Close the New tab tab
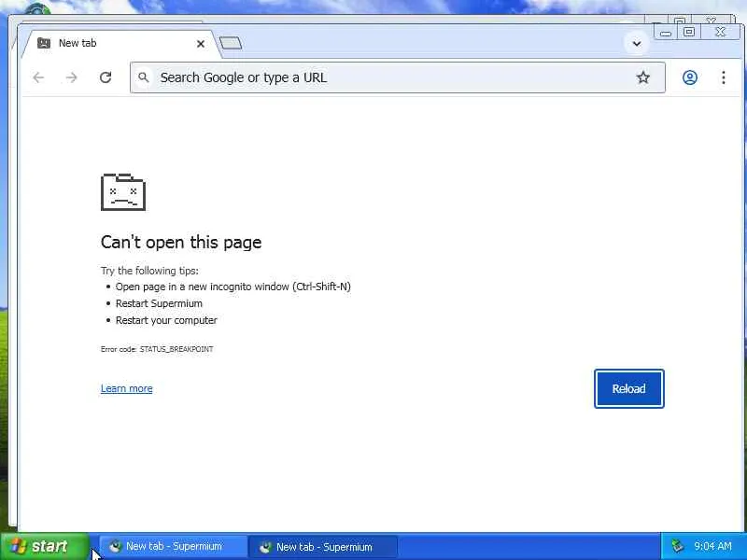This screenshot has width=747, height=560. coord(201,44)
